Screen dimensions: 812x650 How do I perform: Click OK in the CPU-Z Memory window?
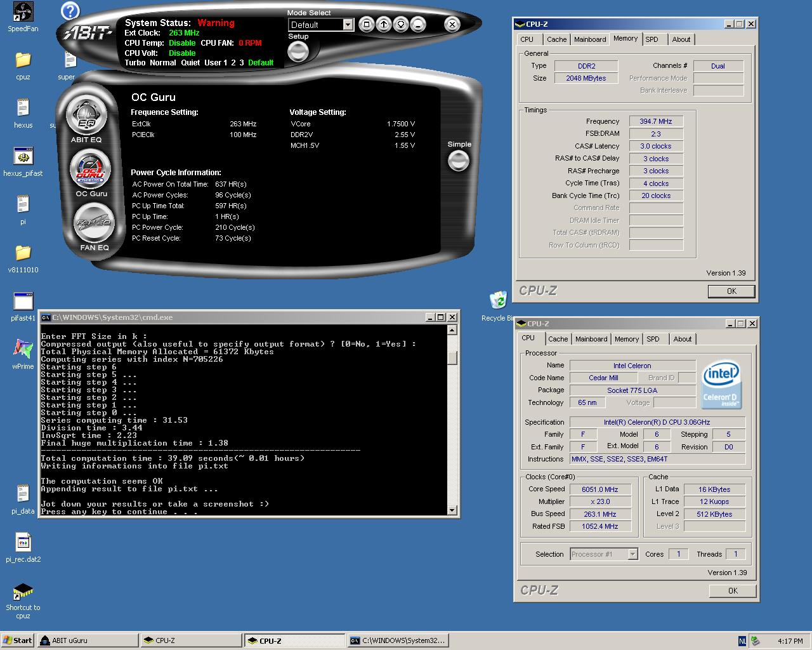coord(731,291)
